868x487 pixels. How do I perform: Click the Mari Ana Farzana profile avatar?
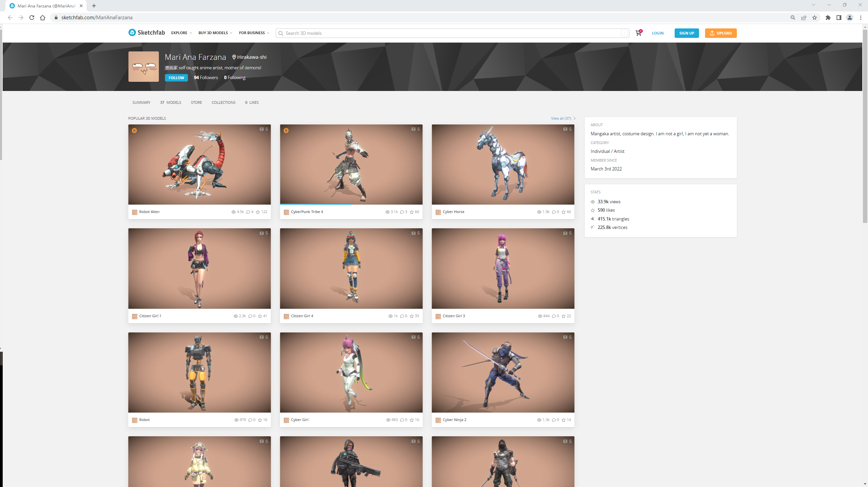(x=144, y=67)
